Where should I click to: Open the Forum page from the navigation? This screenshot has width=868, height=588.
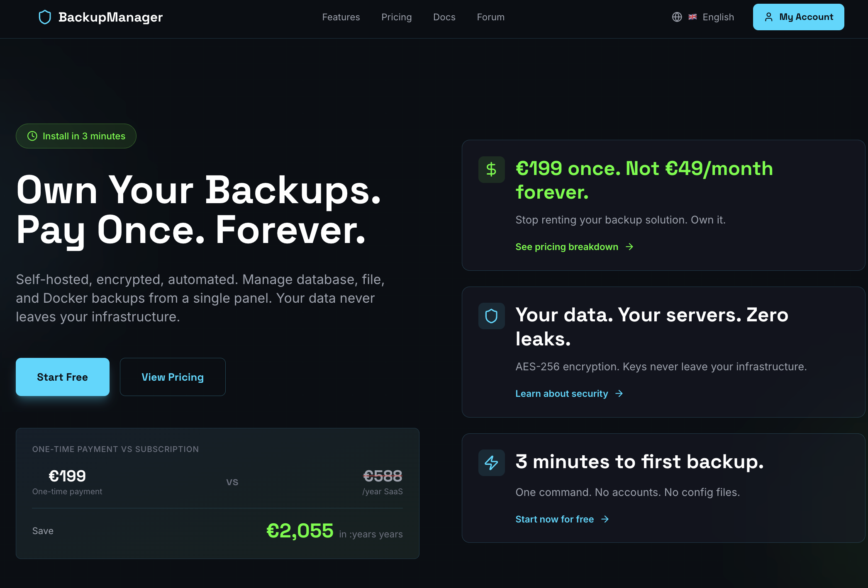pyautogui.click(x=490, y=17)
